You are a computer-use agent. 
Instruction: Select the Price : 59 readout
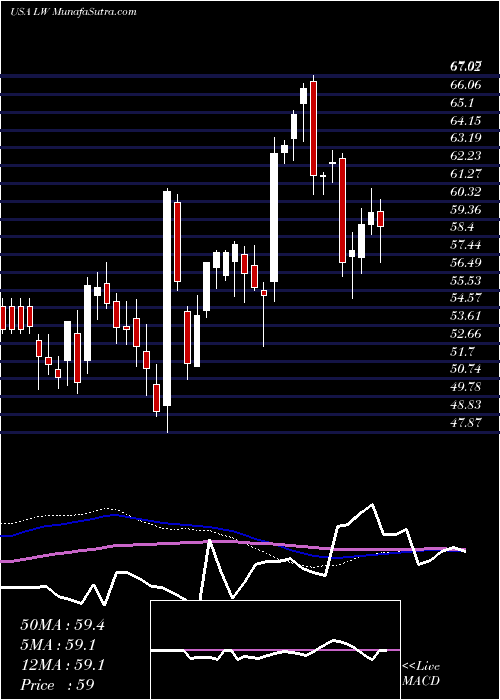click(x=57, y=685)
